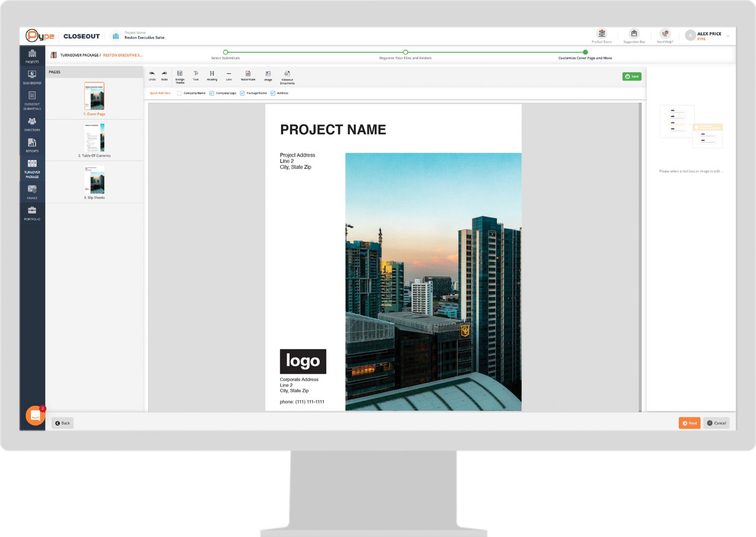756x537 pixels.
Task: Insert a Heading element
Action: (212, 74)
